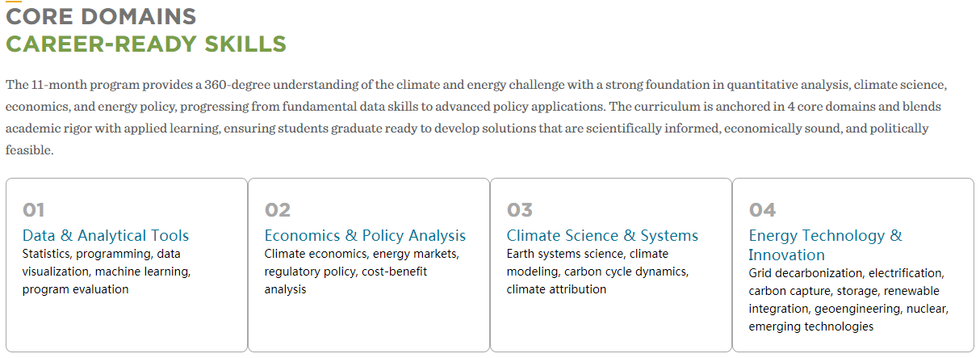Select the Climate economics, energy markets description
This screenshot has height=358, width=980.
[362, 272]
